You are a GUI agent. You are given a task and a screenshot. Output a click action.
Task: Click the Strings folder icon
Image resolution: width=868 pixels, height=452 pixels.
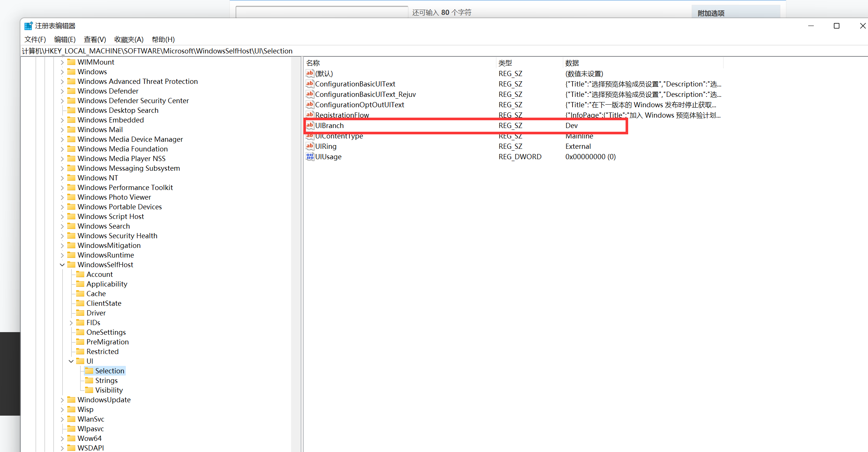click(x=89, y=380)
